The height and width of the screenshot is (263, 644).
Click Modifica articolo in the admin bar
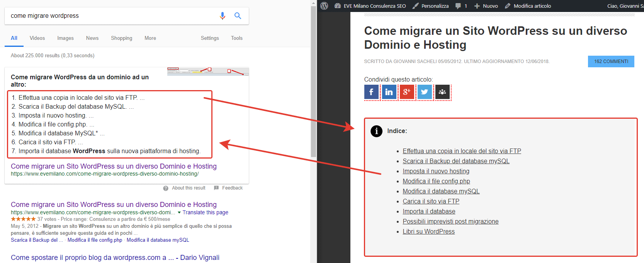click(x=528, y=6)
